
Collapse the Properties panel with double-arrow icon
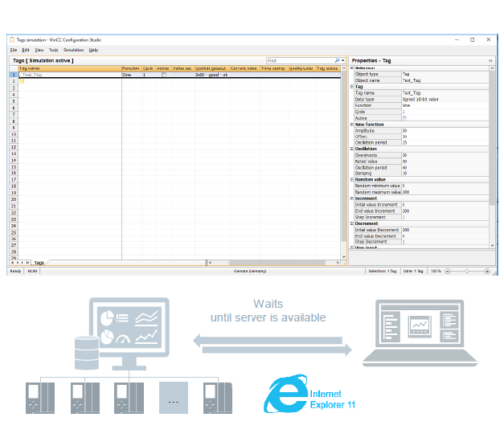click(490, 60)
